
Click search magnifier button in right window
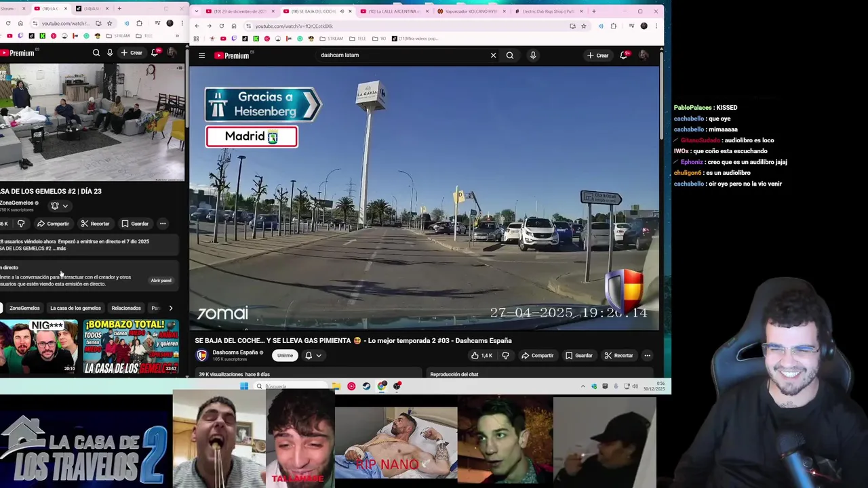pyautogui.click(x=510, y=56)
